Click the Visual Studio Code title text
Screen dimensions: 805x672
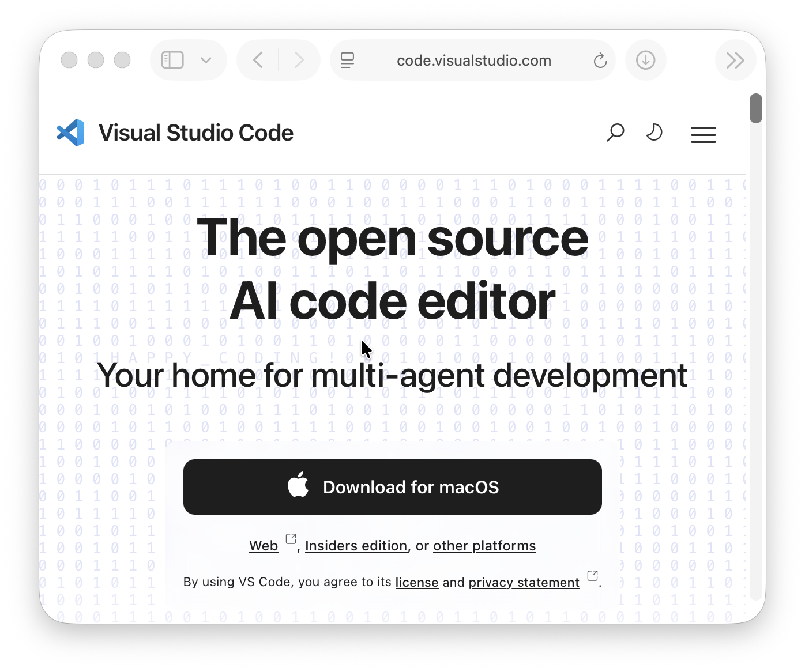tap(196, 133)
